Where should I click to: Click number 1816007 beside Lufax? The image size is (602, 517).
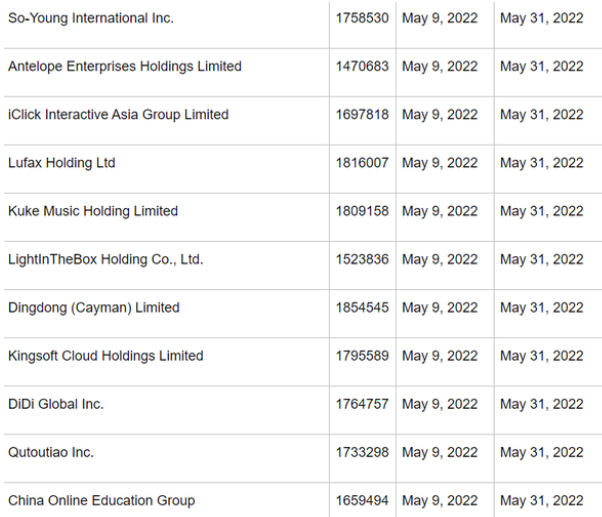tap(362, 162)
